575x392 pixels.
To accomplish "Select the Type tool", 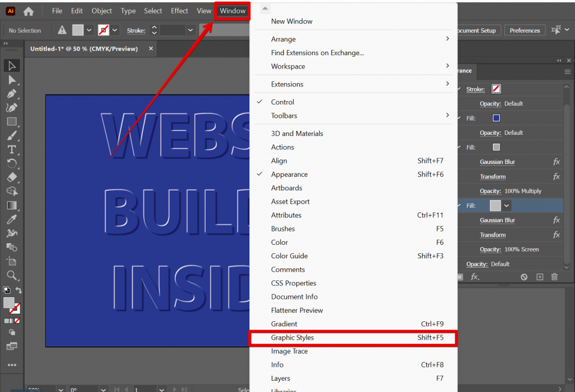I will pos(12,150).
